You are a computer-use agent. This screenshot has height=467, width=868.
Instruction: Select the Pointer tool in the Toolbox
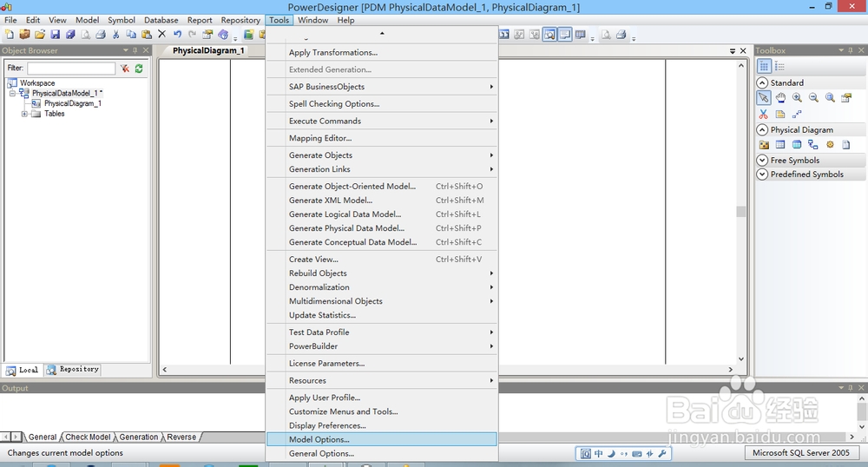pyautogui.click(x=763, y=98)
